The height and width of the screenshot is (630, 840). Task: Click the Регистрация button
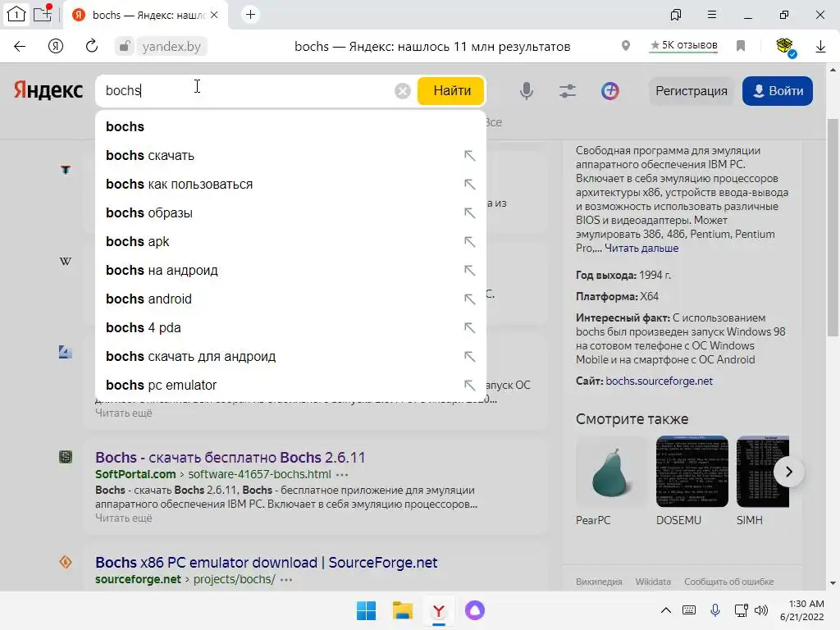tap(692, 91)
